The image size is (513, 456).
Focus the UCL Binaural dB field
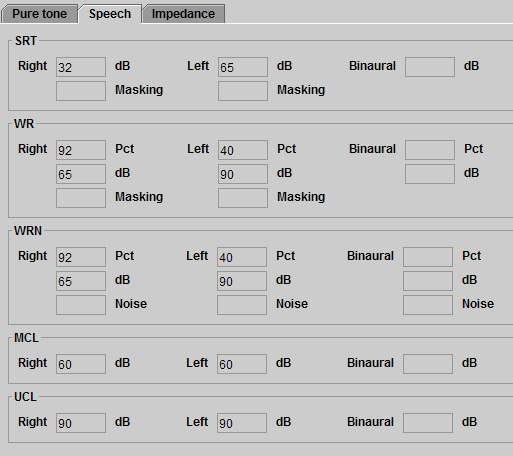point(428,423)
